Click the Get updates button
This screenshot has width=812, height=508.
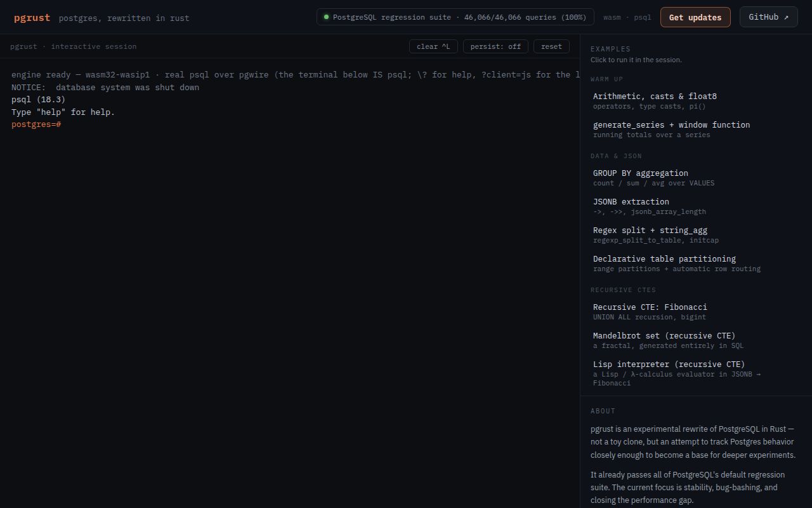pyautogui.click(x=695, y=17)
